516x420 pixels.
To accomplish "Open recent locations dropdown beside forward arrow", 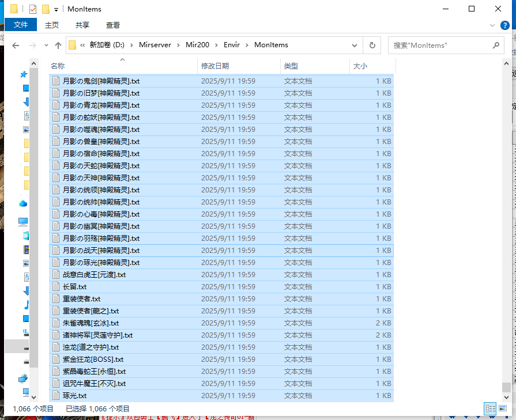I will click(46, 46).
